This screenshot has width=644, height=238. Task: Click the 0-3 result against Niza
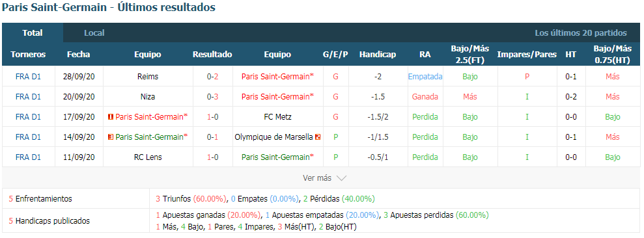click(212, 97)
